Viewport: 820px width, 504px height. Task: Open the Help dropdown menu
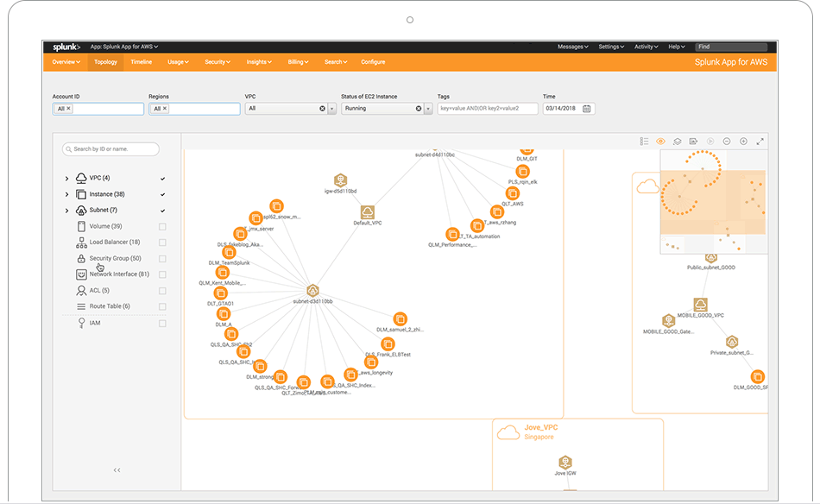pos(676,47)
